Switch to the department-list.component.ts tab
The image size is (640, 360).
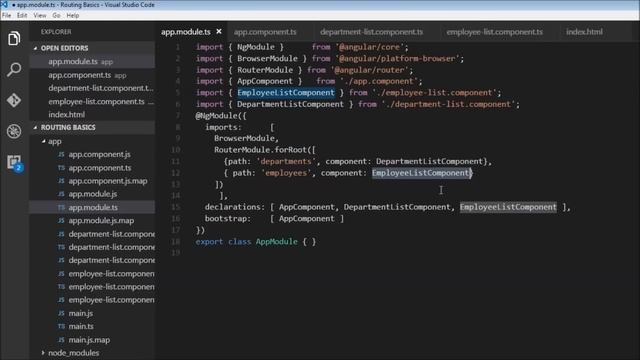click(371, 32)
